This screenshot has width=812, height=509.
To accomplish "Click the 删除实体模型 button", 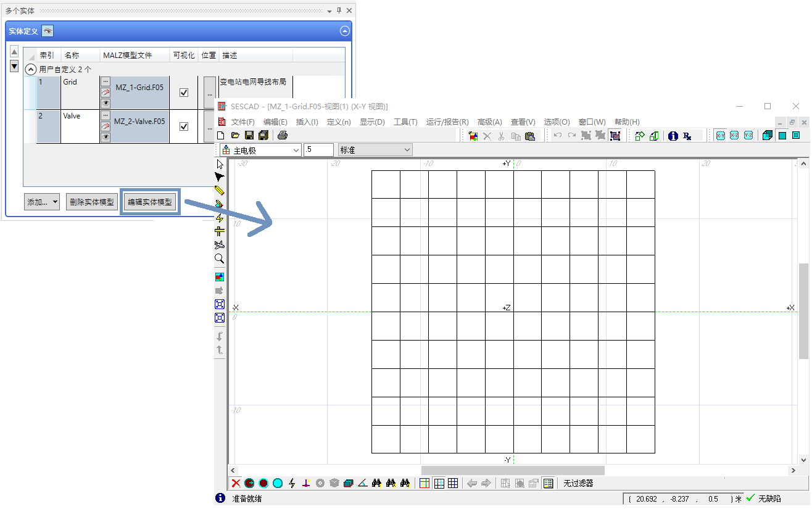I will [x=92, y=202].
